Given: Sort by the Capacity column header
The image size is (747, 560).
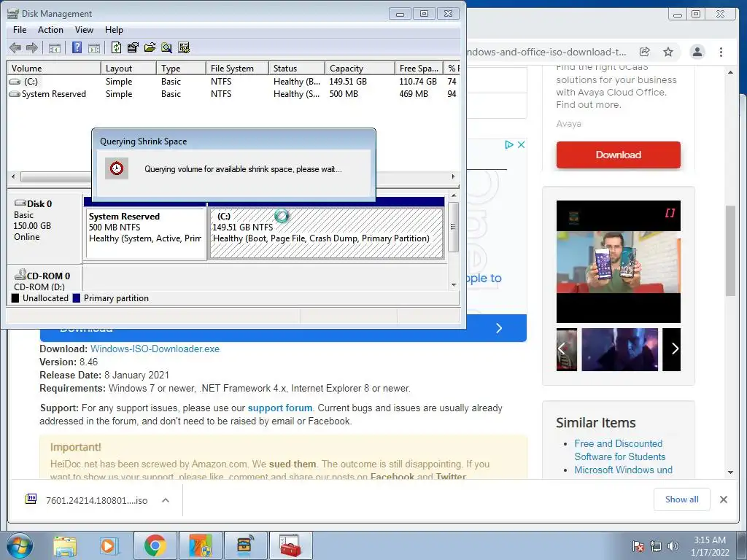Looking at the screenshot, I should [x=360, y=68].
